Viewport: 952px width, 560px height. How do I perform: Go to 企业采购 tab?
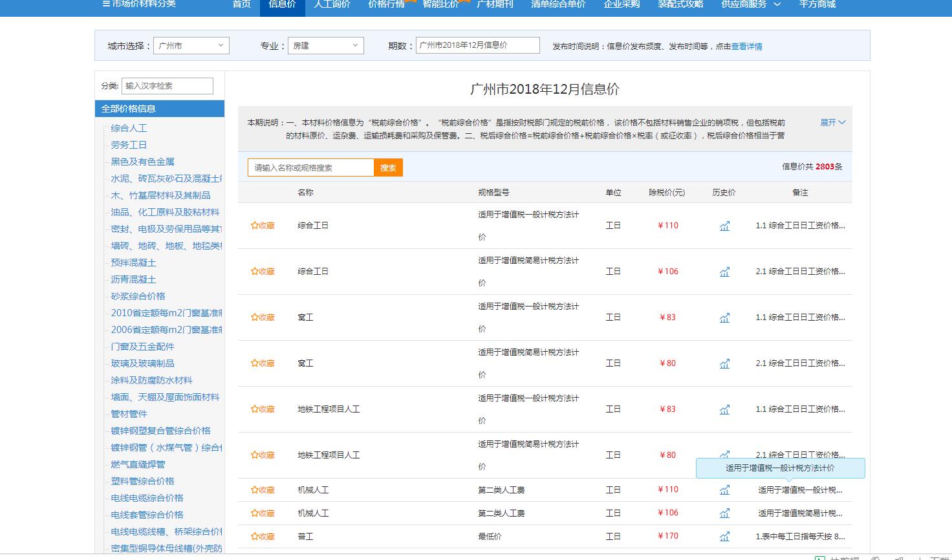pos(622,4)
